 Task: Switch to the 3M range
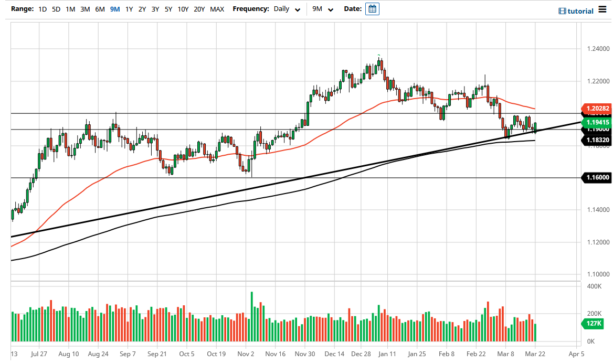[x=85, y=9]
